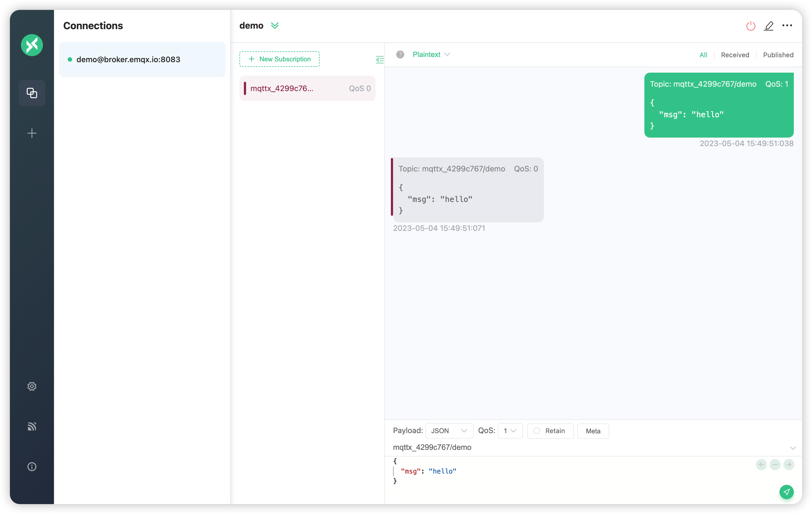Viewport: 812px width, 514px height.
Task: Click the connections panel icon
Action: coord(32,92)
